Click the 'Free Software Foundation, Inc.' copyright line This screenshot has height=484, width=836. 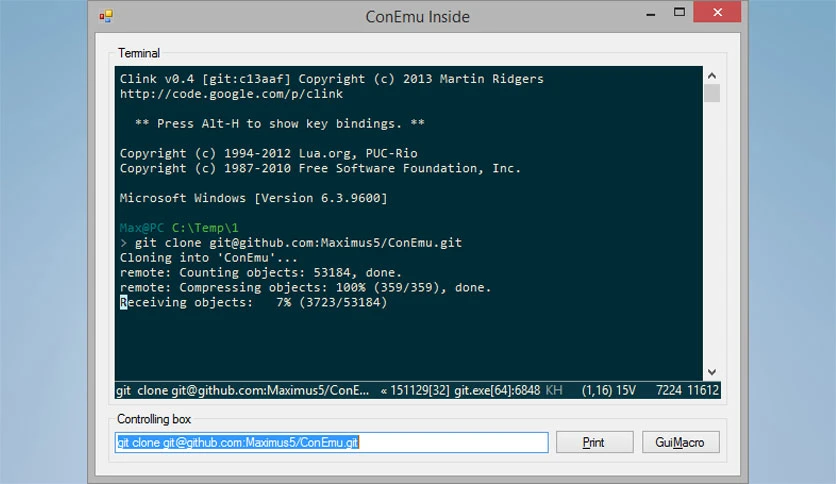pyautogui.click(x=320, y=168)
